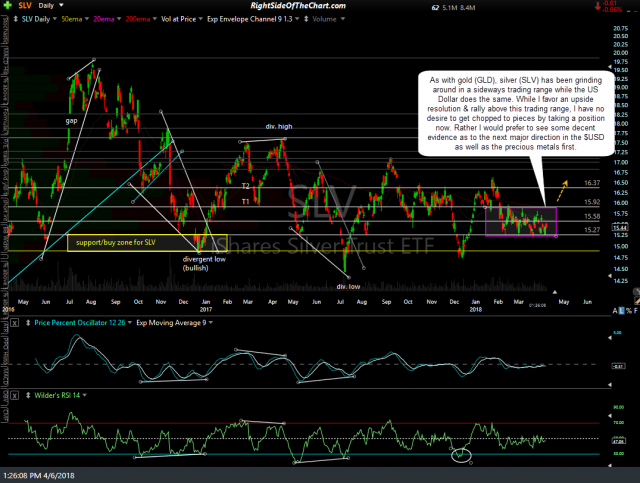Viewport: 640px width, 483px height.
Task: Open the 20ema study settings
Action: tap(104, 19)
